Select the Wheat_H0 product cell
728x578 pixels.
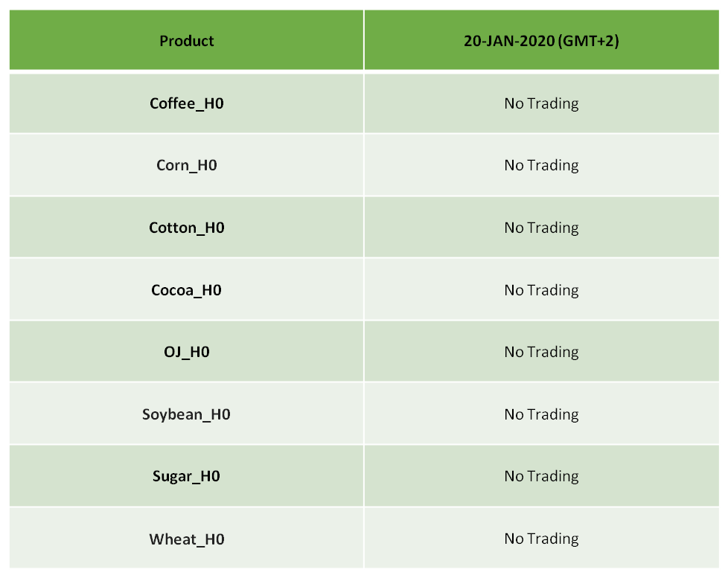(x=186, y=539)
